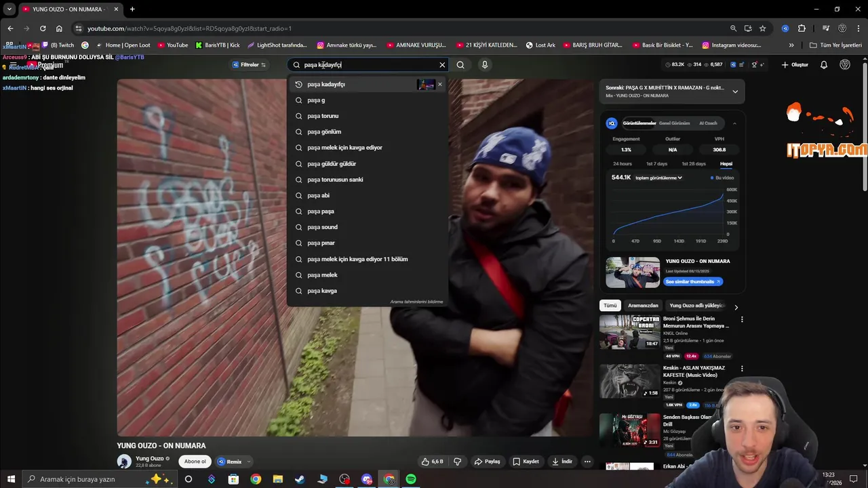
Task: Select the Görüntülenmeler tab
Action: pos(639,123)
